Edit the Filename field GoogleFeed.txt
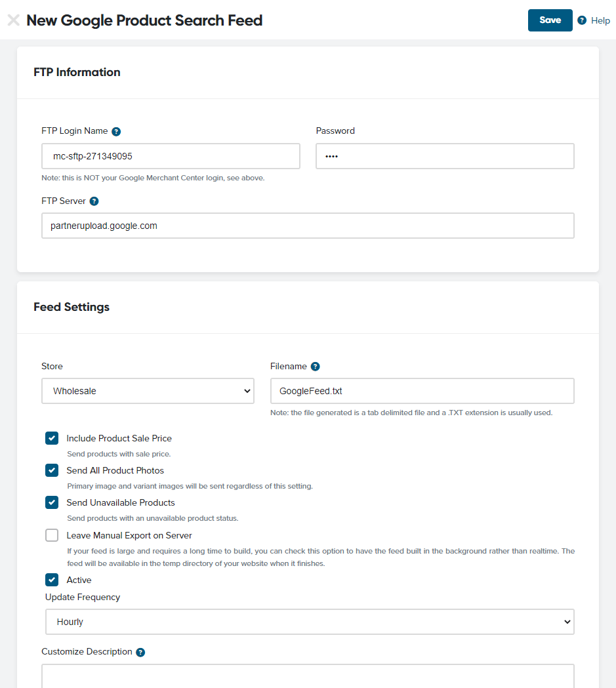The width and height of the screenshot is (616, 688). 422,391
